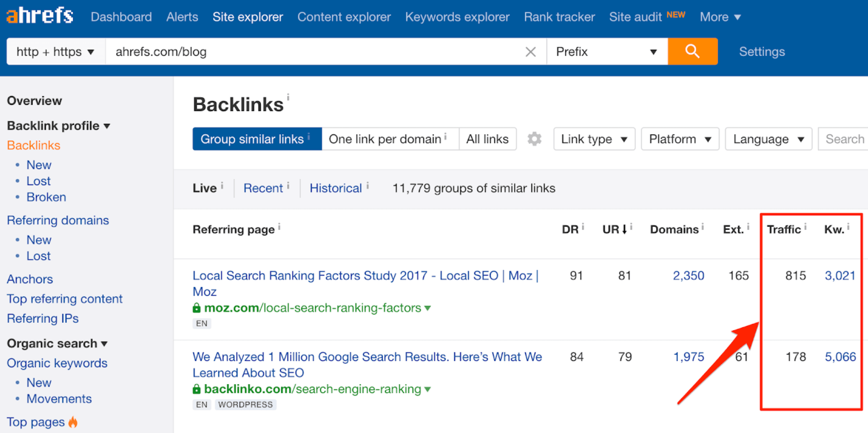Show info icon next to Live
This screenshot has width=868, height=433.
tap(222, 185)
